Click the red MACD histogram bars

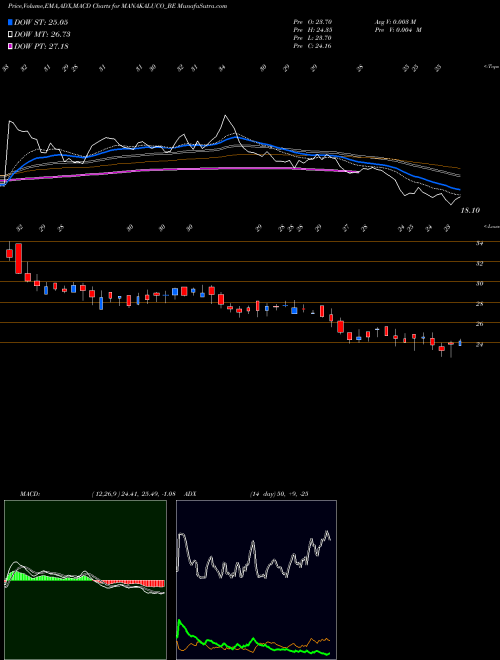coord(129,583)
